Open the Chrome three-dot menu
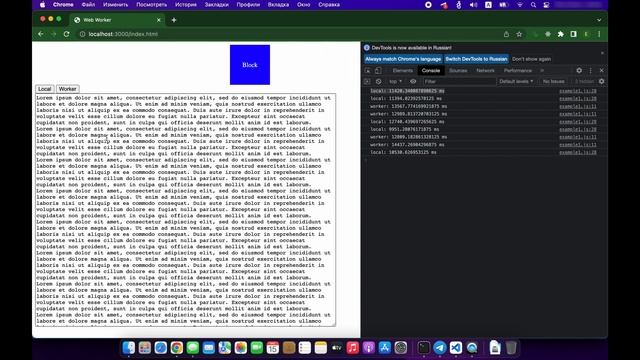 (x=599, y=34)
